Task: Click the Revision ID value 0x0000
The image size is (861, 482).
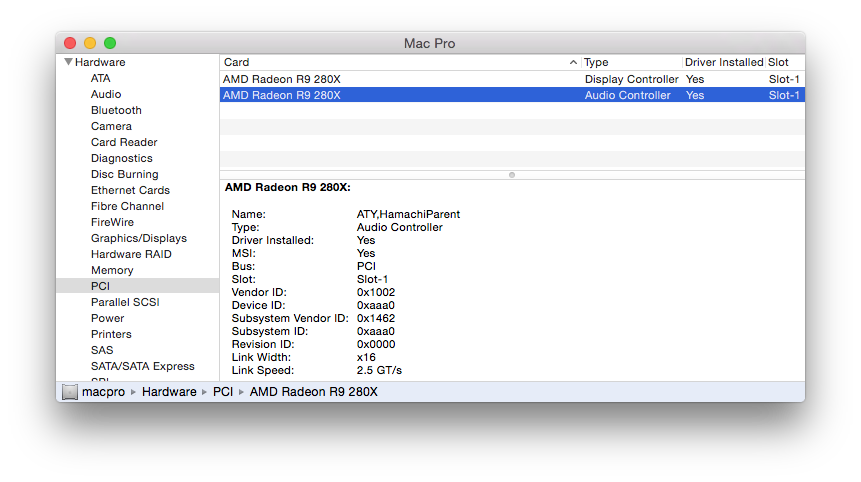Action: pos(376,344)
